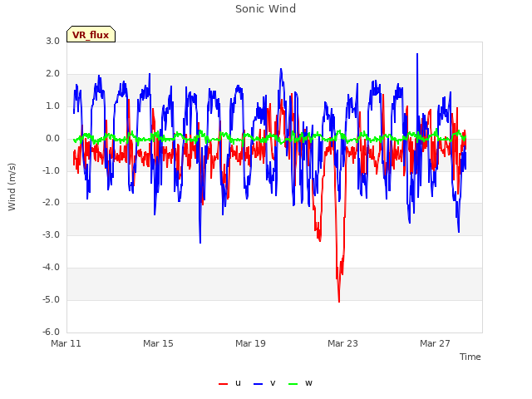Click the Sonic Wind chart title
Screen dimensions: 532x399
click(x=266, y=9)
